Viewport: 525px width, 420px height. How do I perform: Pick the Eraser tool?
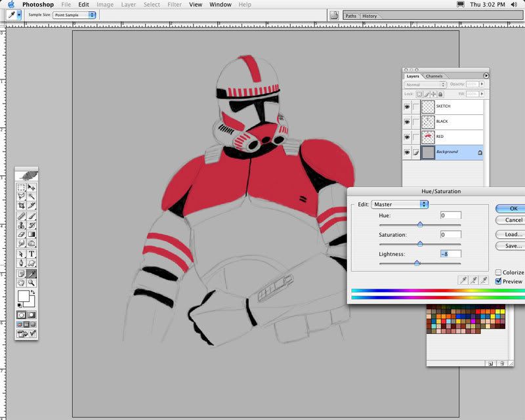pos(21,234)
